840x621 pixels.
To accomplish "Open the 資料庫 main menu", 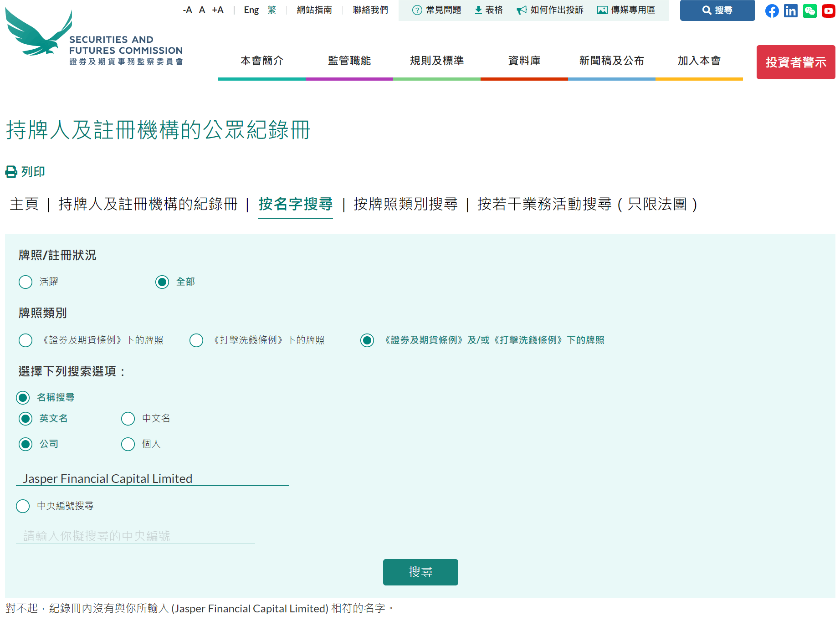I will [524, 61].
